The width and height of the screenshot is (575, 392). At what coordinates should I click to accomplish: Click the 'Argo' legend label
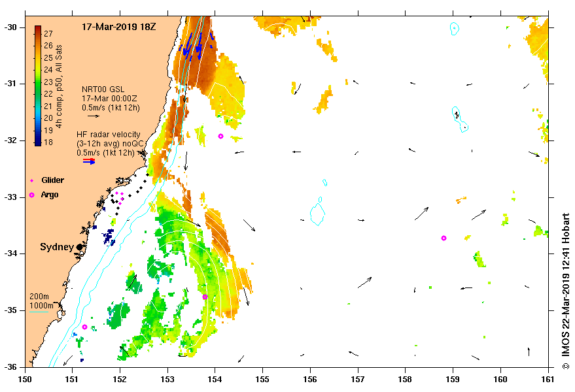click(50, 195)
